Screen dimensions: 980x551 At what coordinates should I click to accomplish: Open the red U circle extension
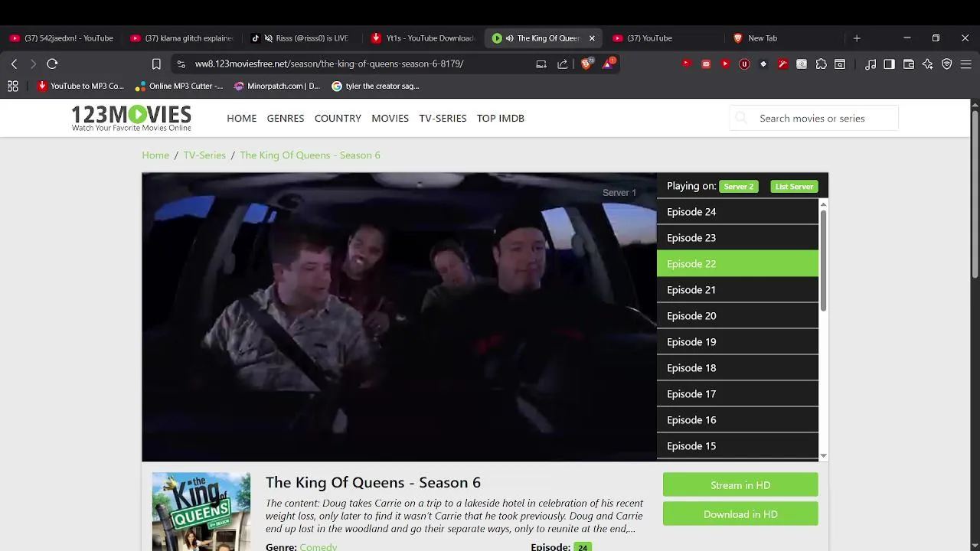744,64
